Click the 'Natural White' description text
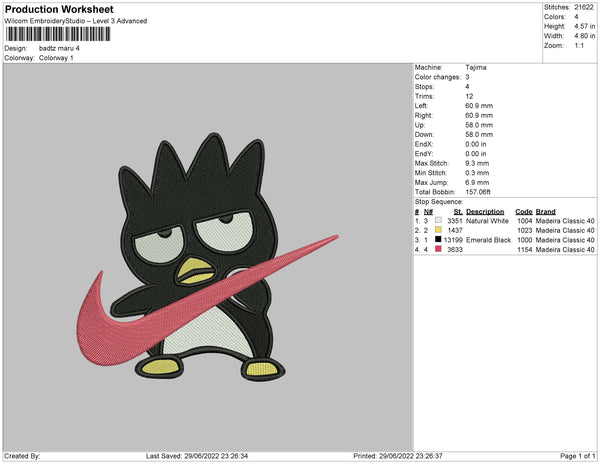 coord(487,221)
